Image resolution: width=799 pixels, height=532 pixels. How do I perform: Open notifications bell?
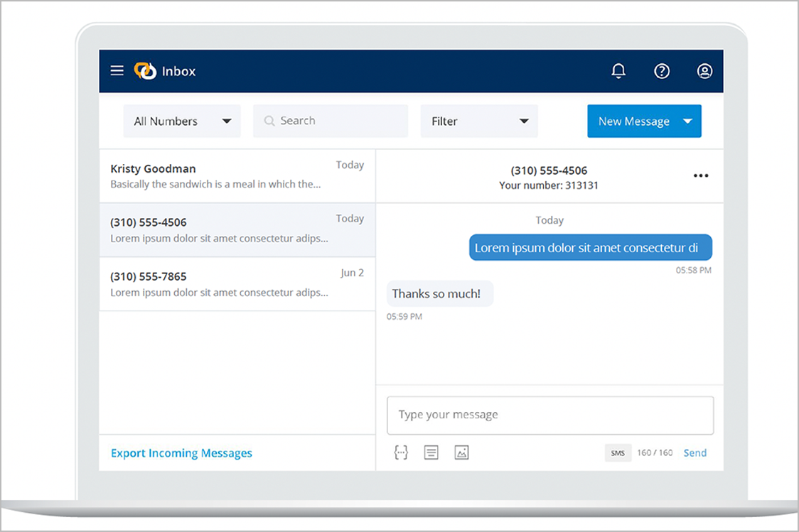click(618, 71)
